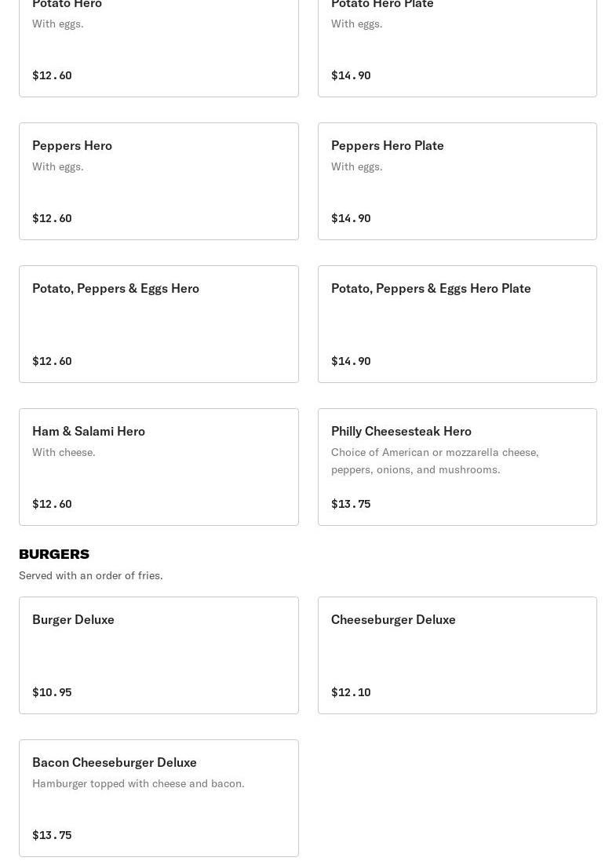Select Potato, Peppers & Eggs Hero
This screenshot has height=861, width=616.
[159, 324]
